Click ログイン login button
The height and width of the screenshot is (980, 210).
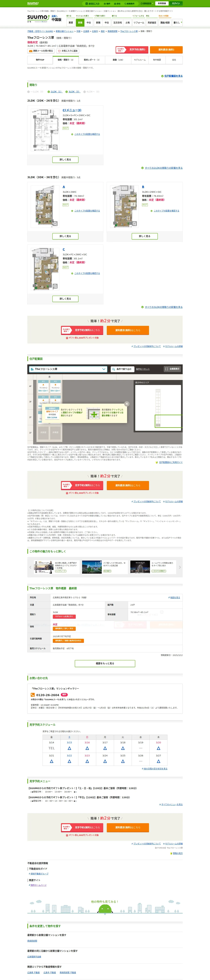[176, 3]
